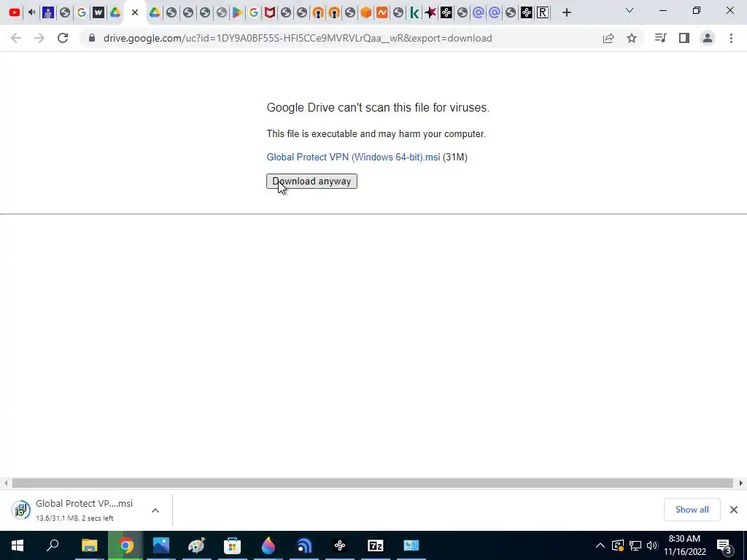Image resolution: width=747 pixels, height=560 pixels.
Task: Share this page icon
Action: [608, 38]
